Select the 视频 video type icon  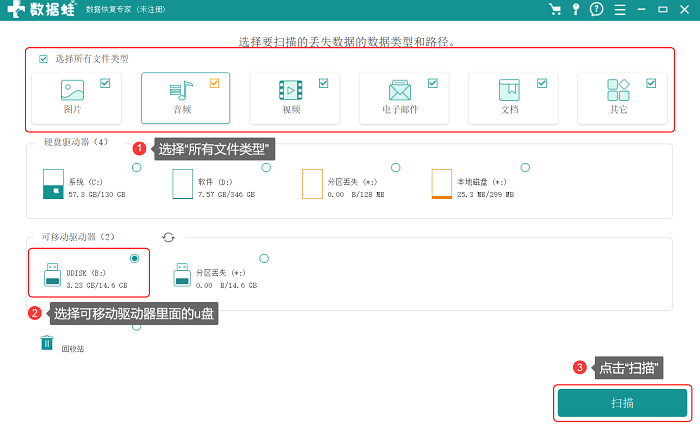pos(291,90)
